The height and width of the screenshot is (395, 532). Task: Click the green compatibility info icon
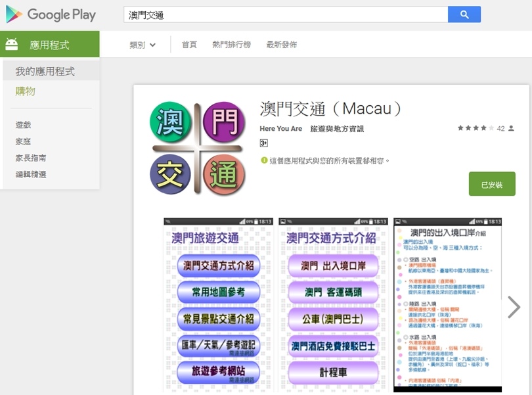click(x=264, y=160)
